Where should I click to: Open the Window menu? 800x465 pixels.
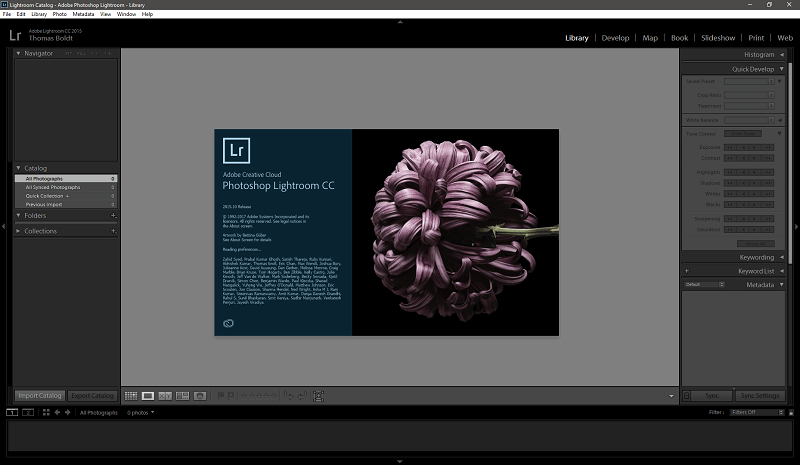(x=126, y=14)
